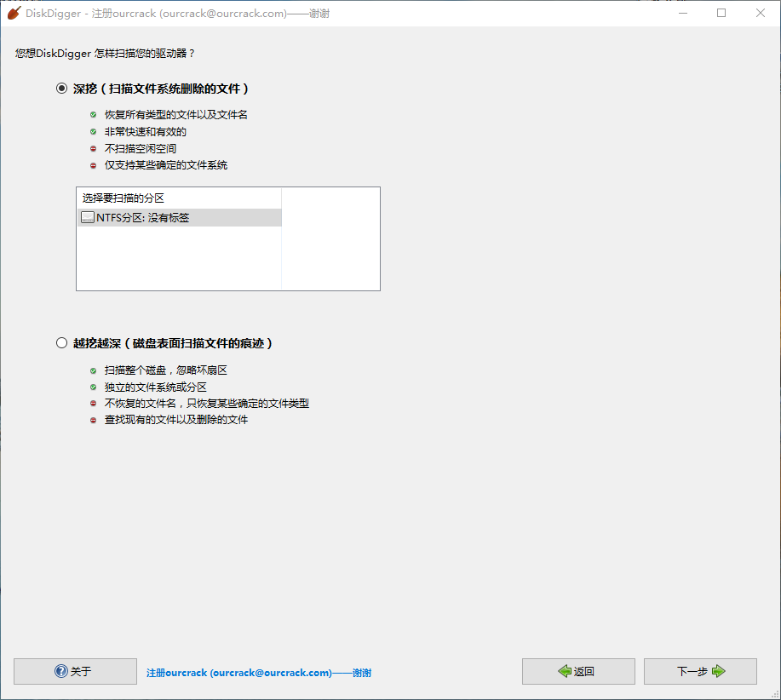781x700 pixels.
Task: Go back with the 返回 button
Action: click(578, 672)
